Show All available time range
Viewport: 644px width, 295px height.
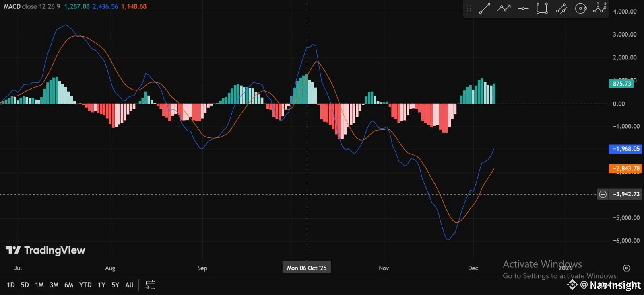click(x=129, y=285)
